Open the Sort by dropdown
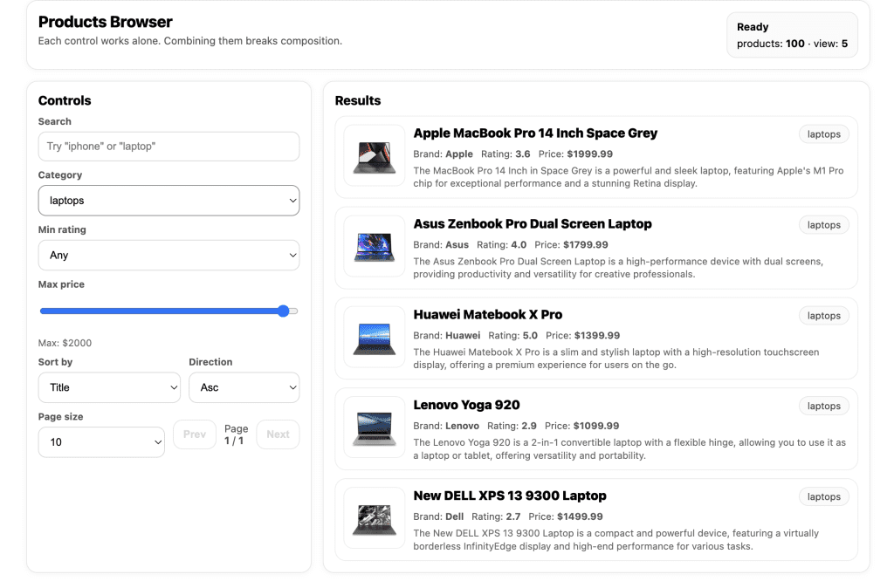Image resolution: width=894 pixels, height=588 pixels. click(x=109, y=387)
